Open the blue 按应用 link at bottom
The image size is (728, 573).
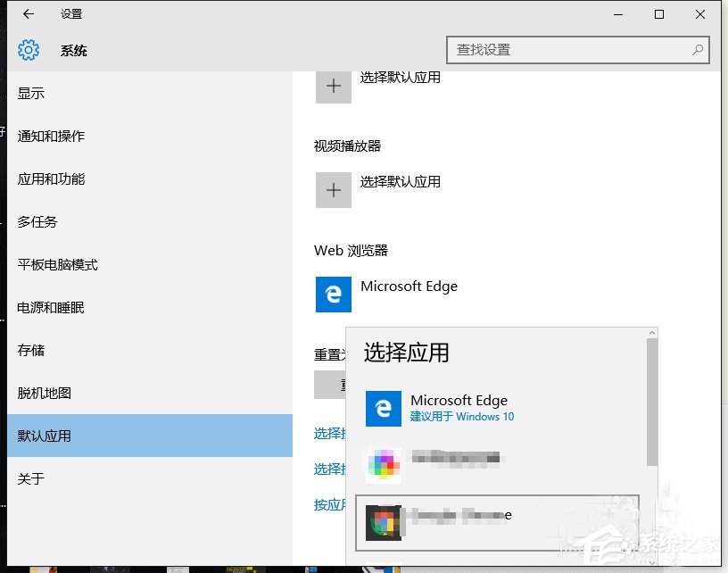327,504
